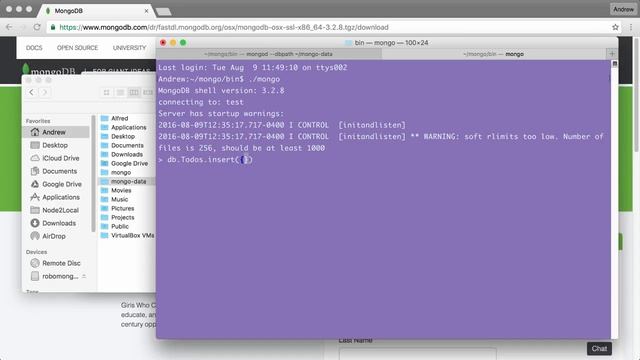Image resolution: width=640 pixels, height=360 pixels.
Task: Add a new terminal tab with plus
Action: click(612, 53)
